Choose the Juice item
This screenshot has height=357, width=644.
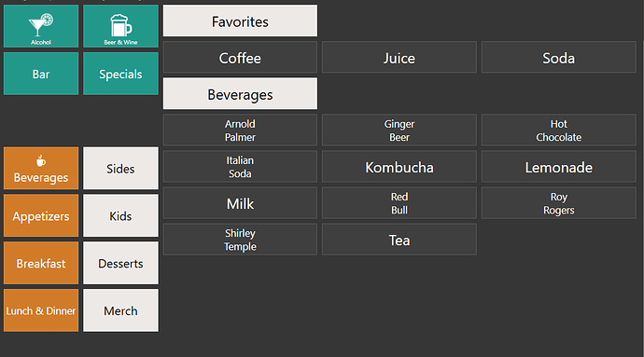point(399,57)
